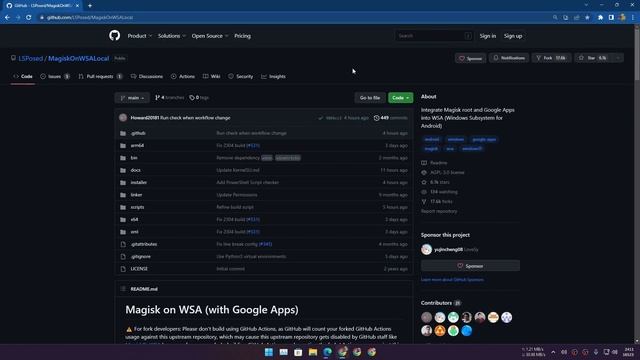Click the GitHub Octocat logo
This screenshot has height=360, width=640.
pyautogui.click(x=115, y=36)
